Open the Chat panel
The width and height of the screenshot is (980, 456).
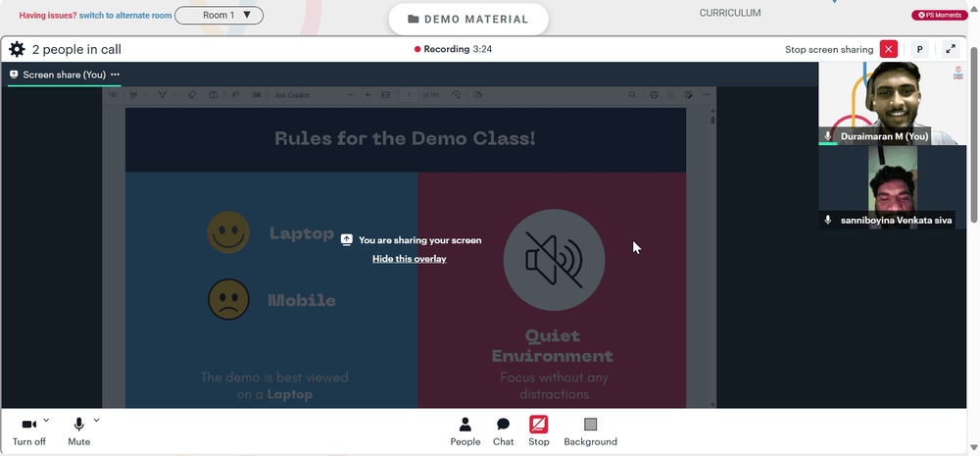coord(503,431)
